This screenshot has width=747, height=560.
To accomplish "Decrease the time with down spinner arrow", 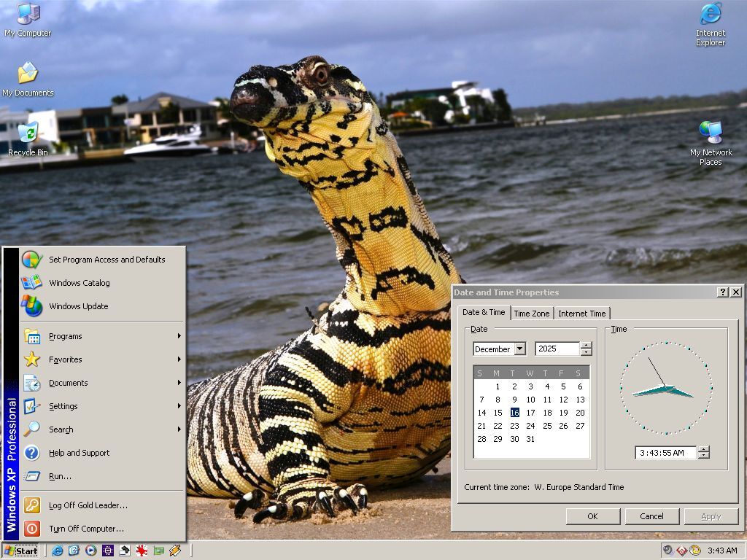I will 703,456.
